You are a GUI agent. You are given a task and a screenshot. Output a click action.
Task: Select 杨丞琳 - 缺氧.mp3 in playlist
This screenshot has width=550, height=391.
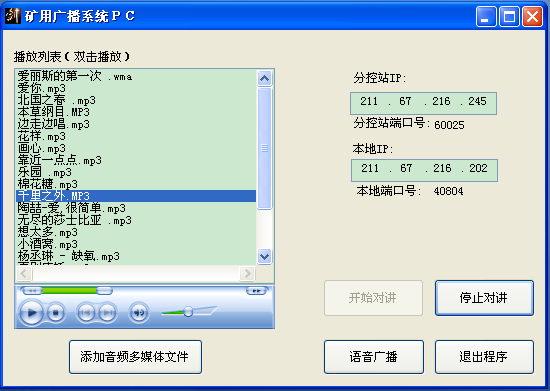pos(136,256)
